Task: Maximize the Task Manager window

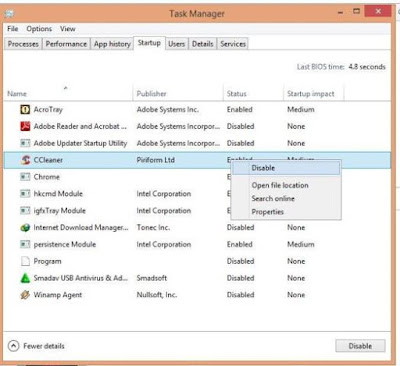Action: 356,11
